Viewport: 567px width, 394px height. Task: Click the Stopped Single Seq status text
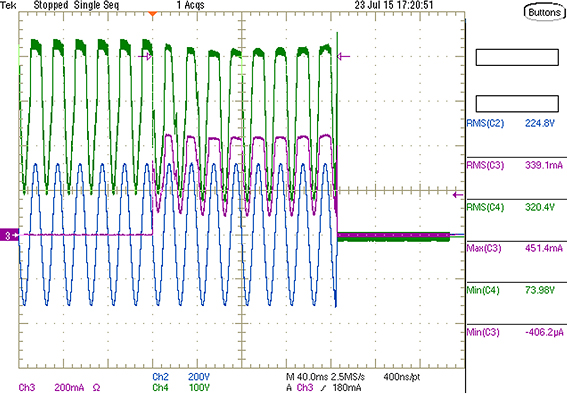click(x=76, y=5)
